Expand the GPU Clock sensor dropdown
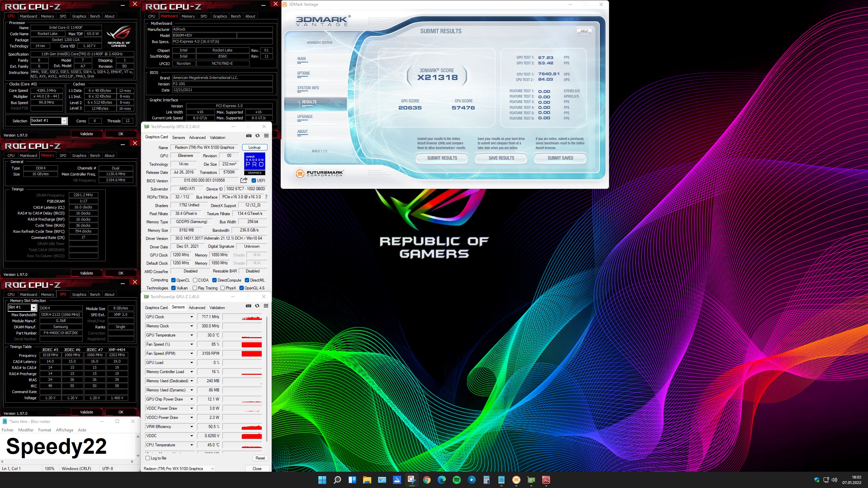 point(192,317)
